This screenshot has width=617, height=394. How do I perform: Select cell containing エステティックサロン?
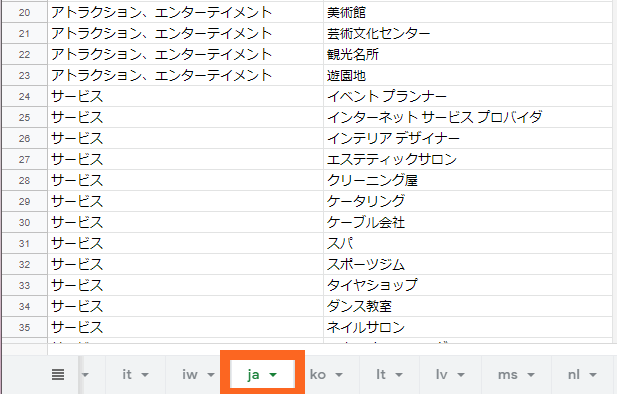tap(468, 159)
